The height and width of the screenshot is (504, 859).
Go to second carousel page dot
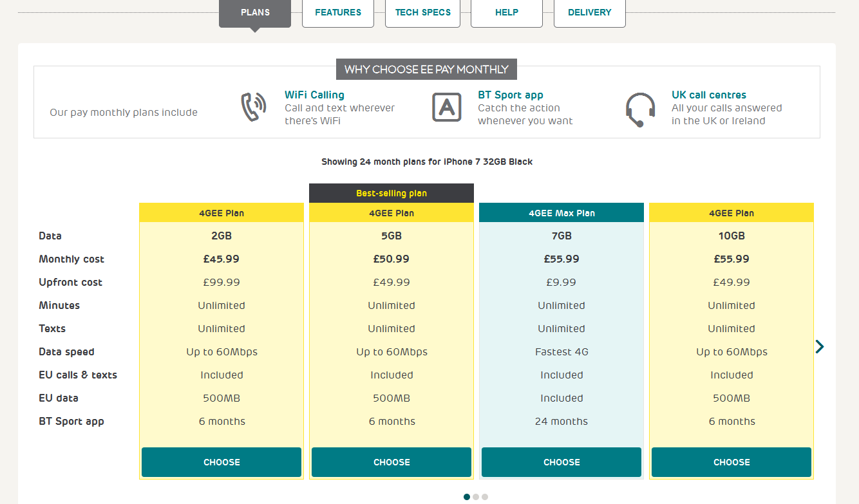[x=476, y=497]
